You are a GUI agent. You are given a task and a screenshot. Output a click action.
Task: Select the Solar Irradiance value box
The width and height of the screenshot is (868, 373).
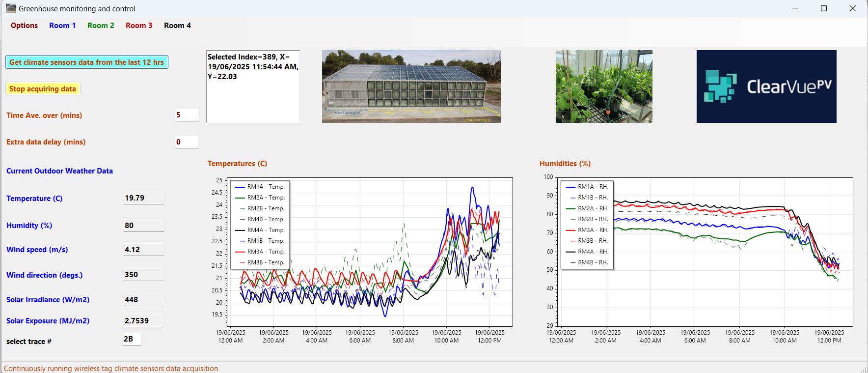[143, 300]
